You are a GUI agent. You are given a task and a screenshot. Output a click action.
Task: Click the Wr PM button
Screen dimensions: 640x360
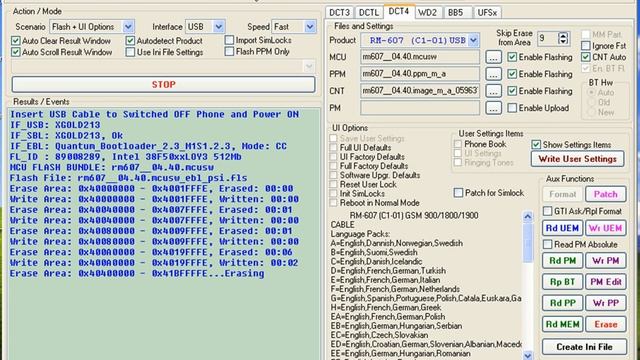[606, 260]
